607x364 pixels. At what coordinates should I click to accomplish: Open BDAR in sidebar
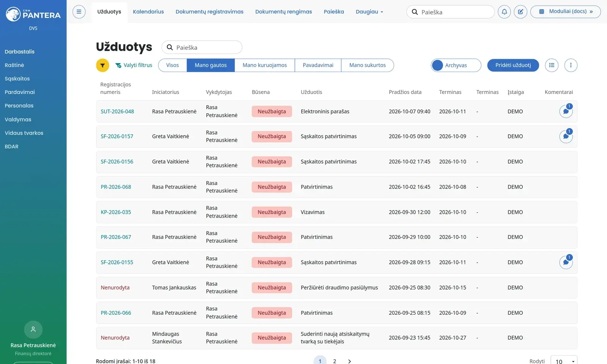click(11, 146)
